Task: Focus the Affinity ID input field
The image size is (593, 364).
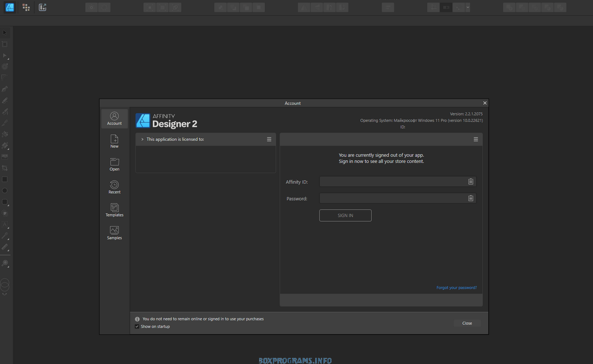Action: pyautogui.click(x=392, y=182)
